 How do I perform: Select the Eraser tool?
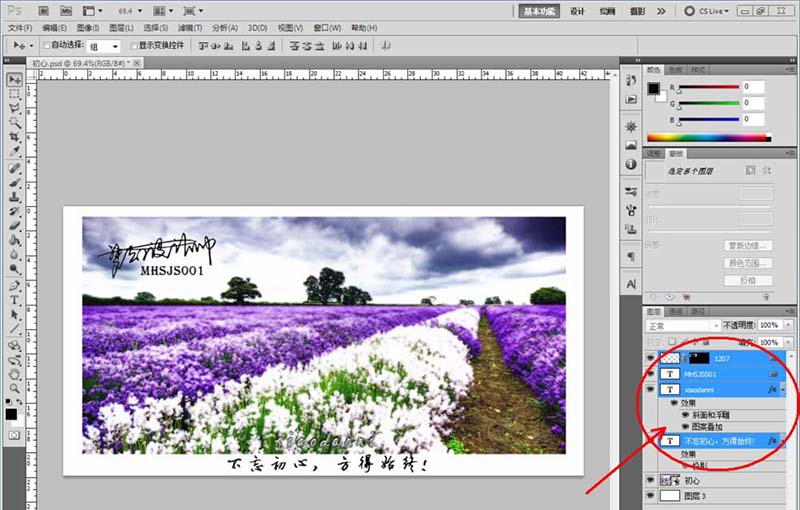click(14, 225)
